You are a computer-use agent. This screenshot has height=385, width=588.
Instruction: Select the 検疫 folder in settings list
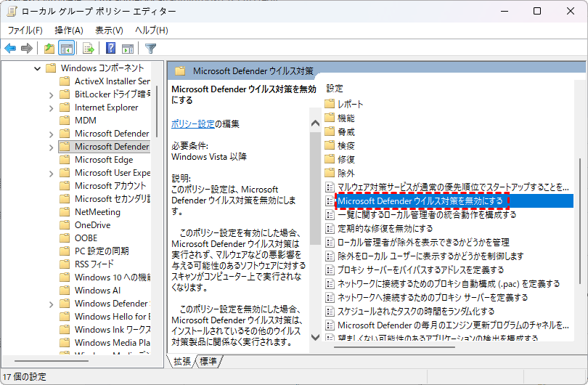pyautogui.click(x=346, y=145)
